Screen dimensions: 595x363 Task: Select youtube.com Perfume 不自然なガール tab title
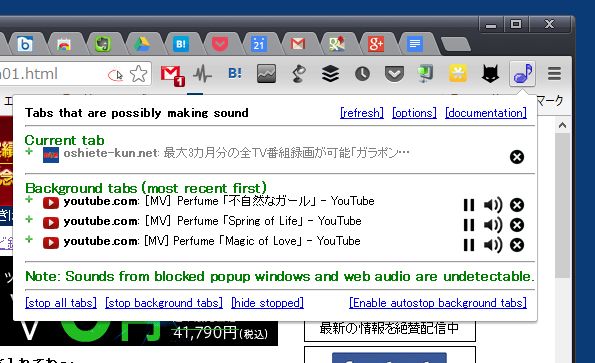pos(219,201)
